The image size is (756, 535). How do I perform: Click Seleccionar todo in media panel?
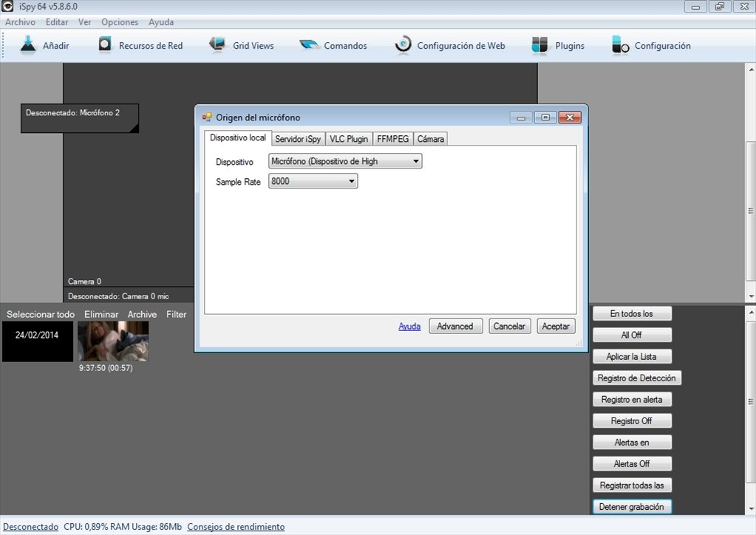[x=41, y=314]
